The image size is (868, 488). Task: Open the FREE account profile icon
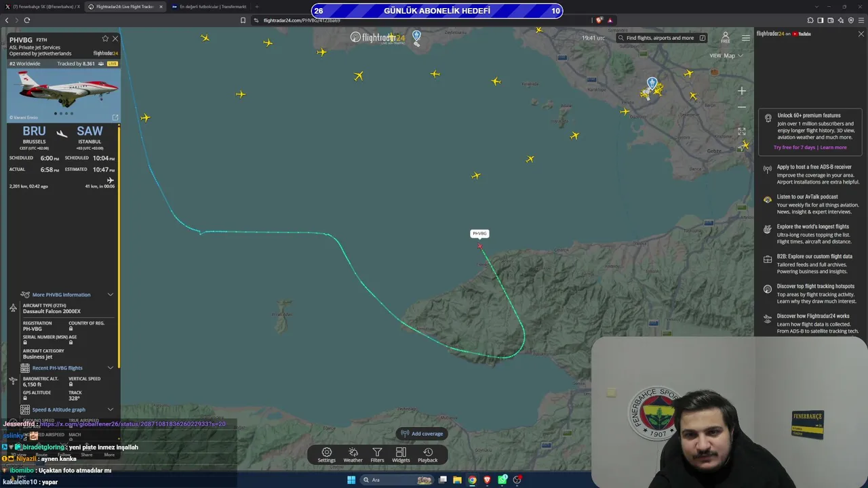(726, 37)
